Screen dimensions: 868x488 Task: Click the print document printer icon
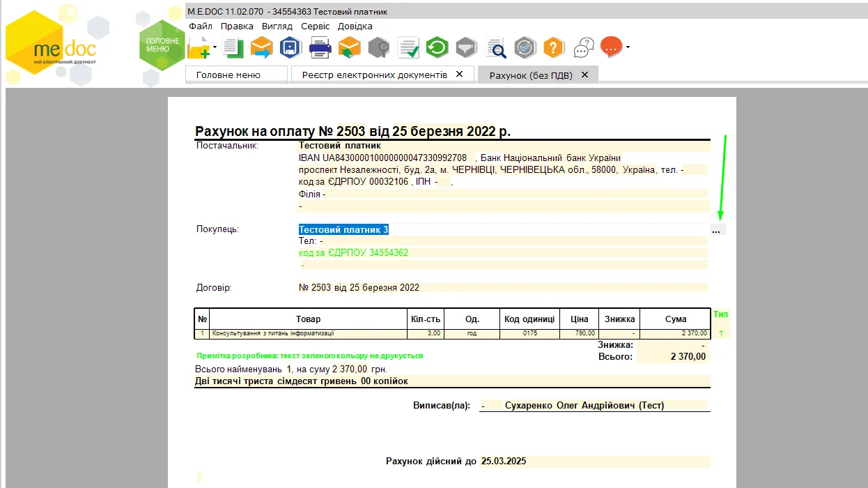click(x=320, y=48)
